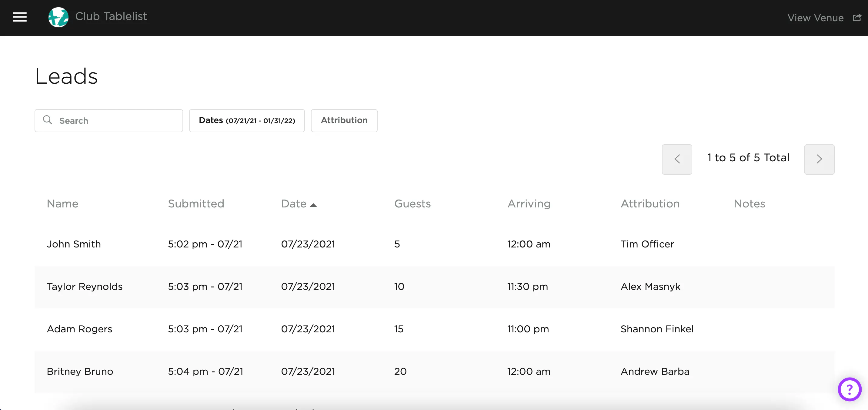Open the Dates range filter
The image size is (868, 410).
(247, 120)
